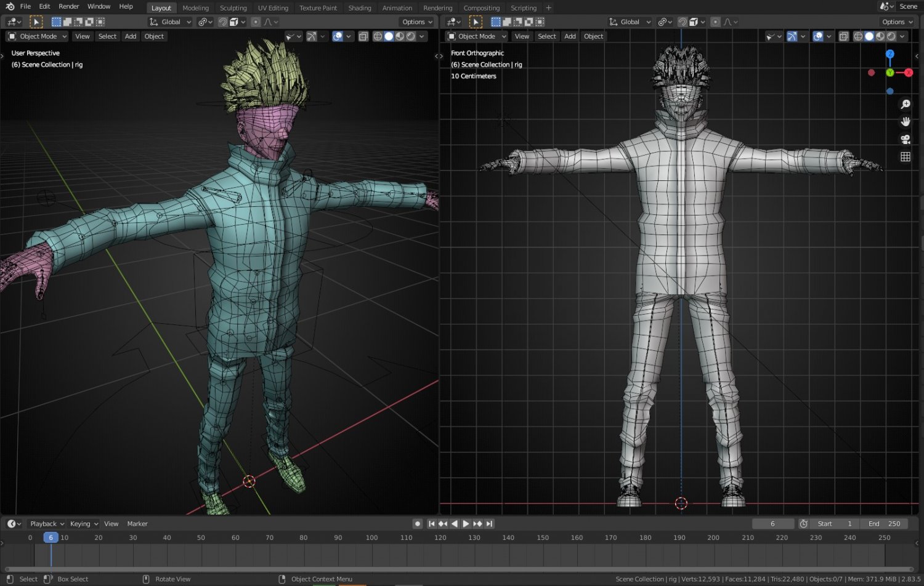
Task: Open timeline editor type dropdown
Action: tap(14, 524)
